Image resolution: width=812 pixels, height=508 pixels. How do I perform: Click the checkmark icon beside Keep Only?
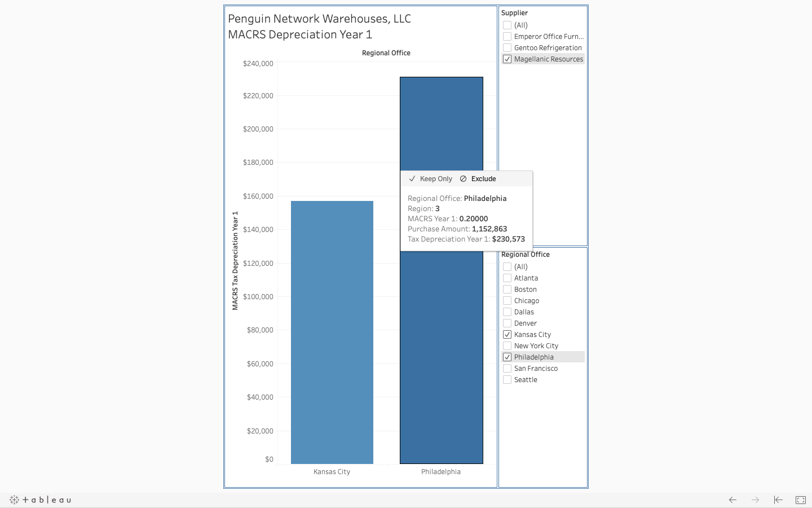(412, 178)
